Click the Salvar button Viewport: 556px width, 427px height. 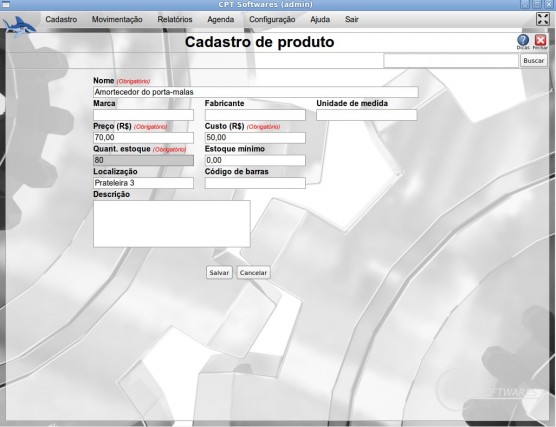click(219, 272)
